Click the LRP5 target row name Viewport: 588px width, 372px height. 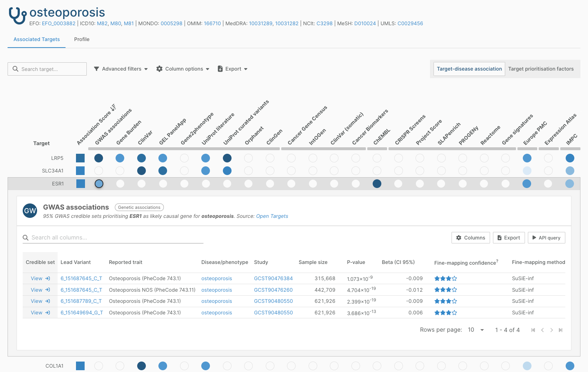pyautogui.click(x=57, y=158)
